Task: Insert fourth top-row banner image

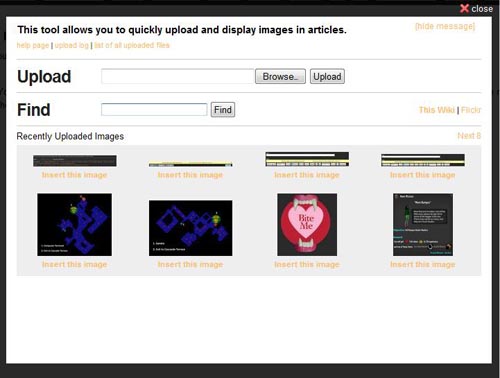Action: (x=423, y=175)
